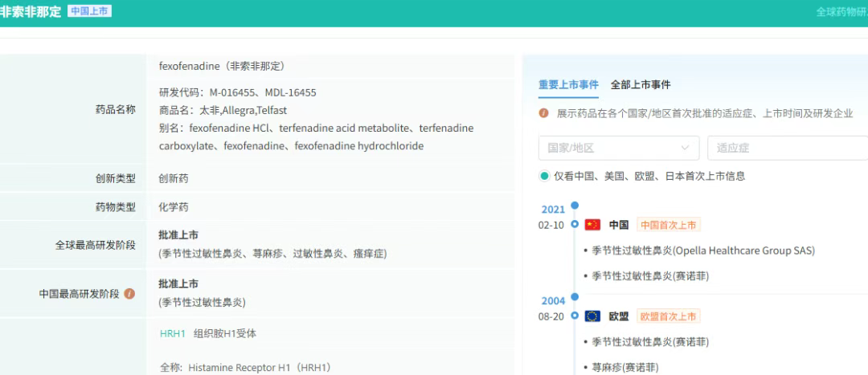
Task: Click the Opella Healthcare Group SAS entry
Action: pos(703,251)
